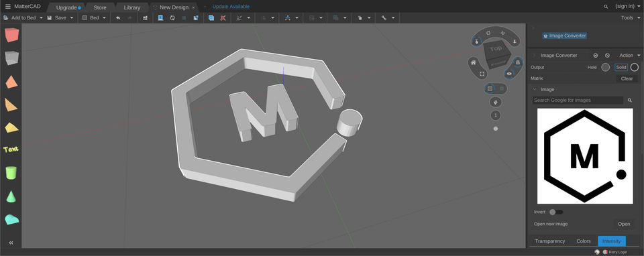Open the Bed dropdown arrow

pyautogui.click(x=105, y=18)
